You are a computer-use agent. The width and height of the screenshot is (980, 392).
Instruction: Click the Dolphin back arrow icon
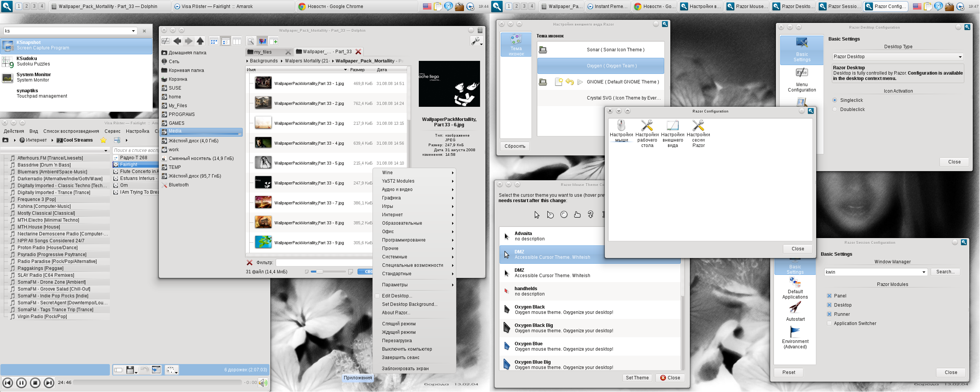click(177, 41)
